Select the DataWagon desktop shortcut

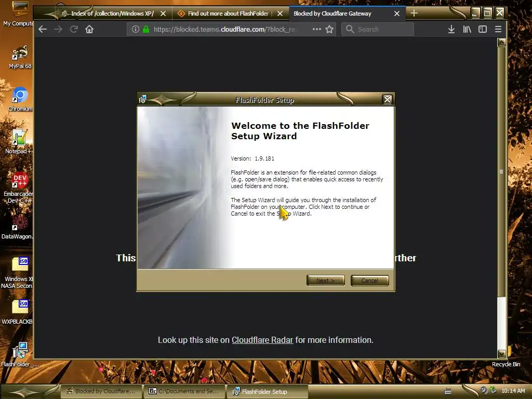click(x=18, y=227)
